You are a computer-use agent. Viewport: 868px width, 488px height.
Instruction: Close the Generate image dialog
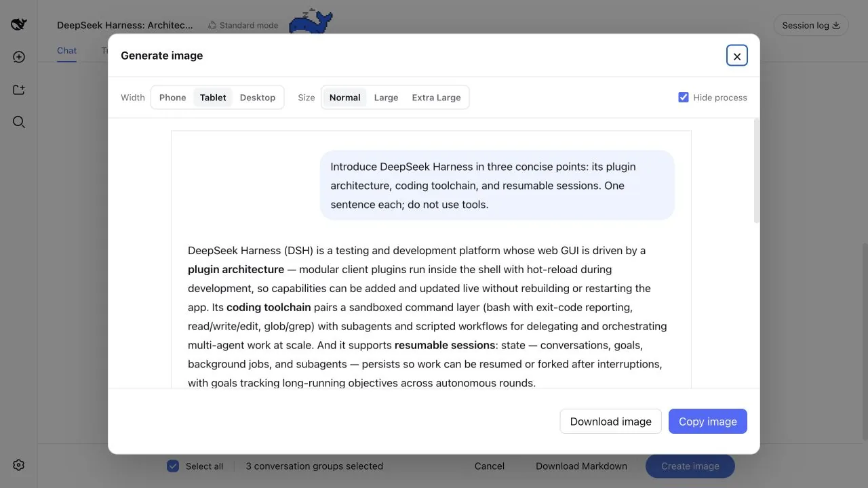click(x=737, y=56)
